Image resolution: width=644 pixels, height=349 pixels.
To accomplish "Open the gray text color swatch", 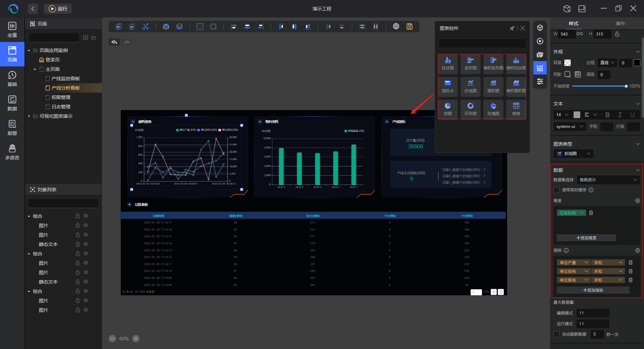I will tap(577, 115).
